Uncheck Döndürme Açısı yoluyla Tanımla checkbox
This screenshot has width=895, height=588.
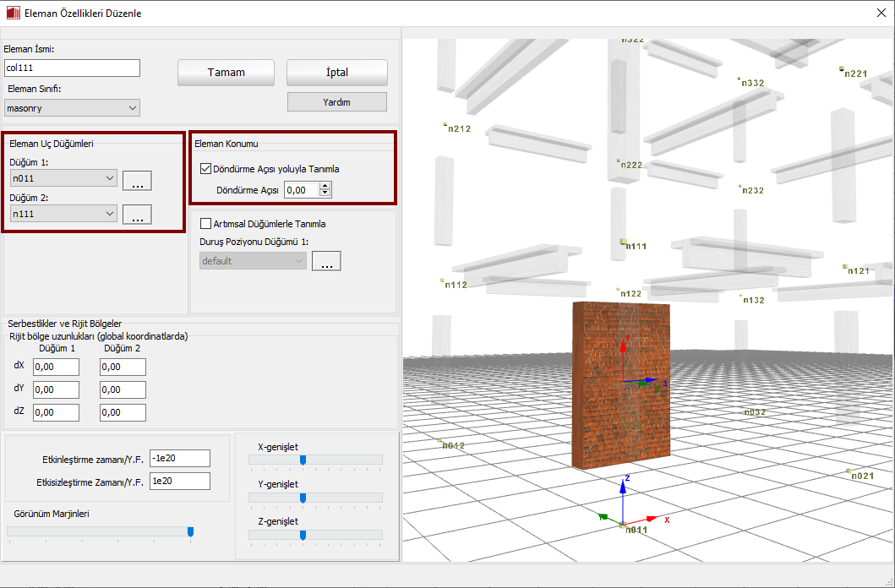206,169
